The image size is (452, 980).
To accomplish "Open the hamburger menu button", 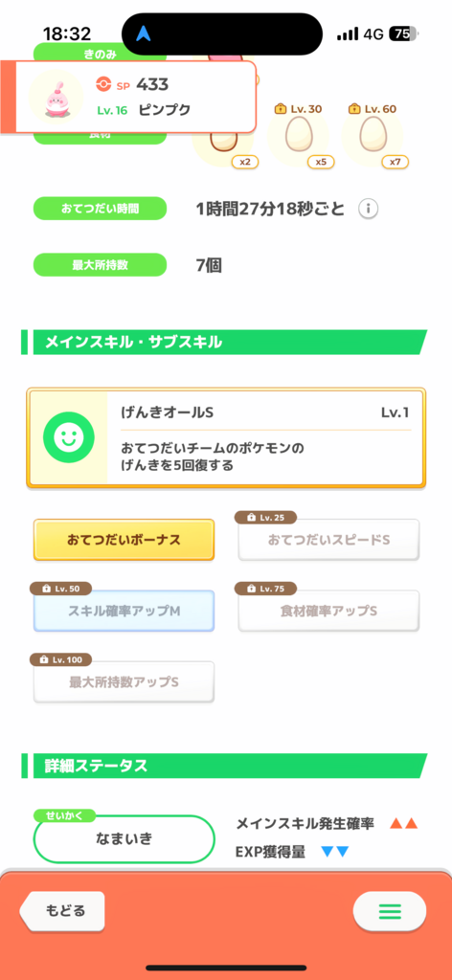I will tap(390, 911).
